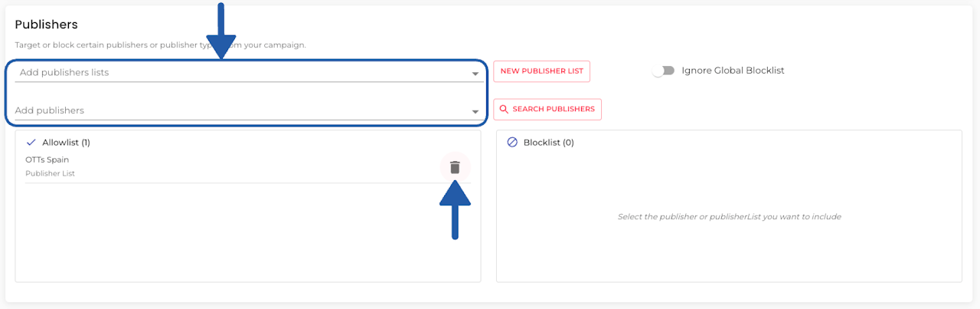This screenshot has width=980, height=309.
Task: Click the Publisher List subtitle under OTTs Spain
Action: (50, 174)
